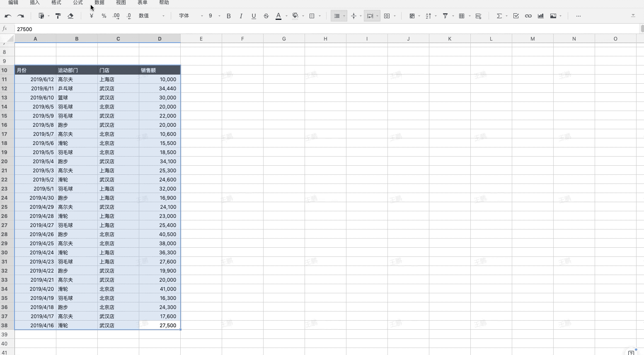Click the data validation icon
The height and width of the screenshot is (355, 644).
[478, 16]
